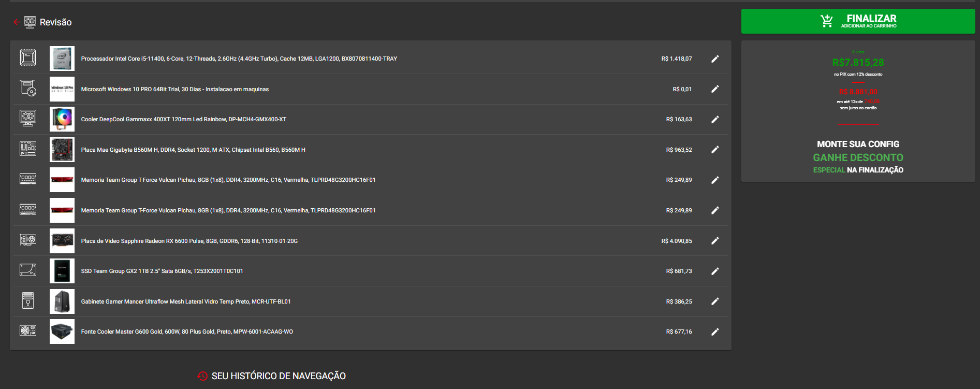Image resolution: width=980 pixels, height=389 pixels.
Task: Select the case (gabinete) category icon
Action: coord(28,300)
